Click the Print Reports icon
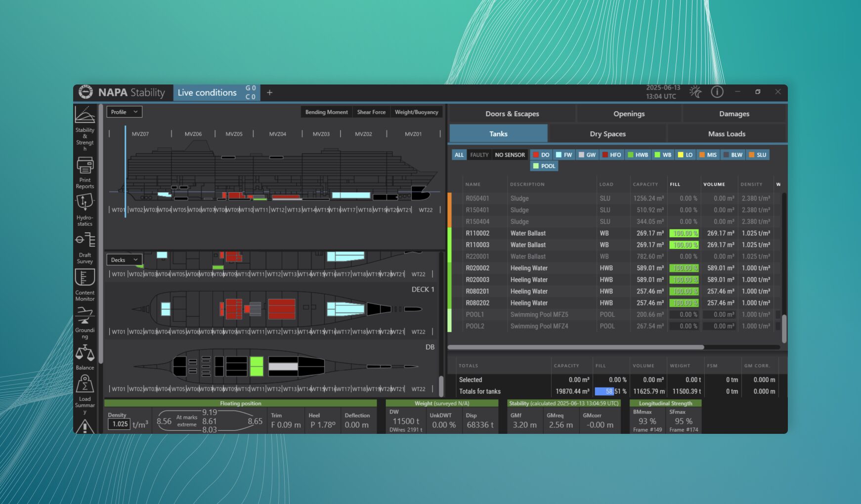This screenshot has width=861, height=504. (85, 166)
